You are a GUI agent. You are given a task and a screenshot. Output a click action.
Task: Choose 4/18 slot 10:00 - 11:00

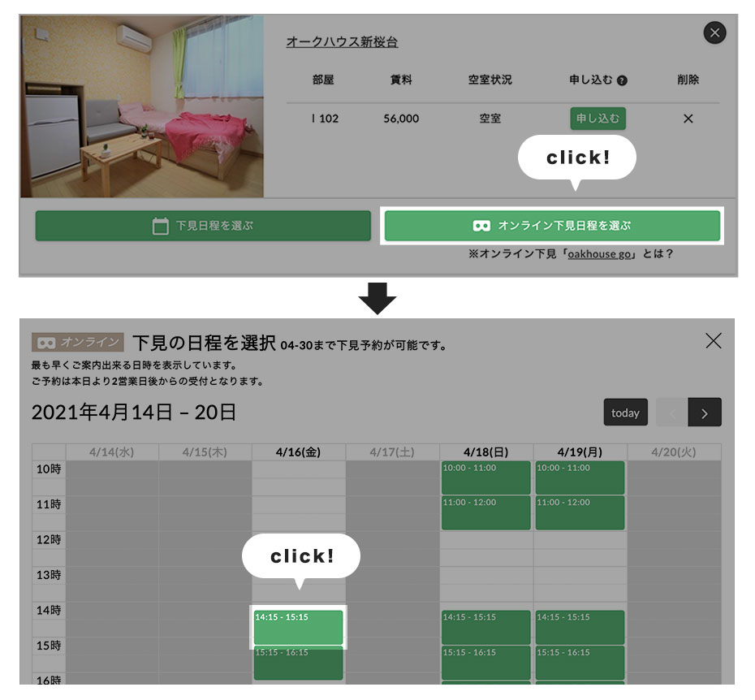(485, 477)
